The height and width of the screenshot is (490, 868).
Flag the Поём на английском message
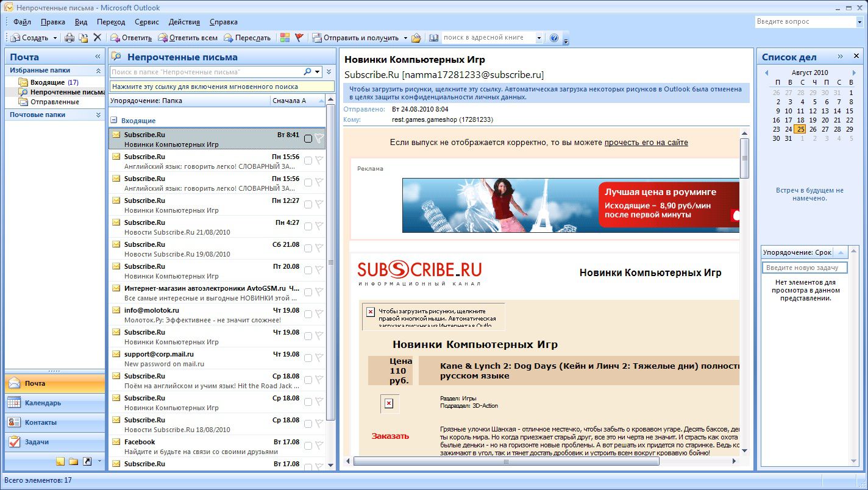(x=319, y=380)
